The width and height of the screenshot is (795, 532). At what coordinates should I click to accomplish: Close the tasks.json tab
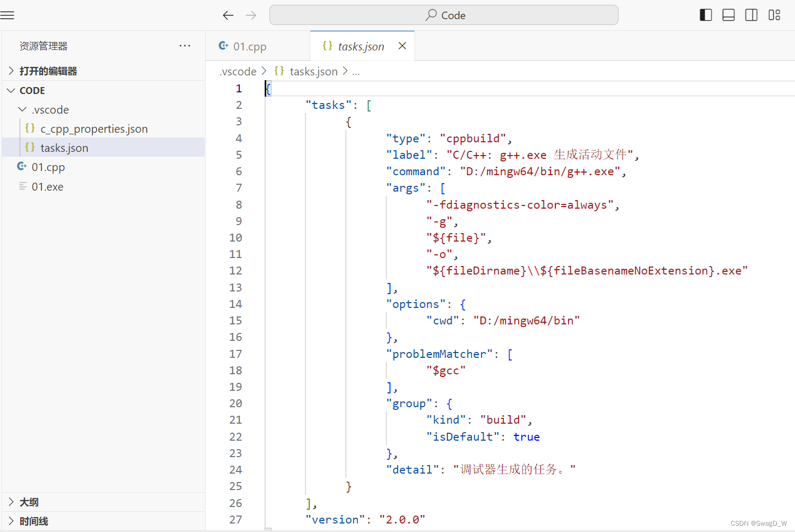click(402, 46)
